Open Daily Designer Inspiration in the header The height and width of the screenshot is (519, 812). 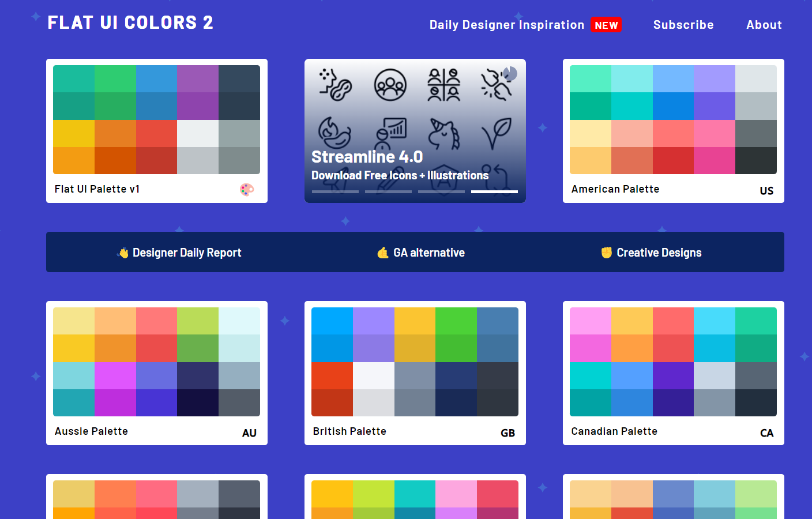tap(506, 25)
